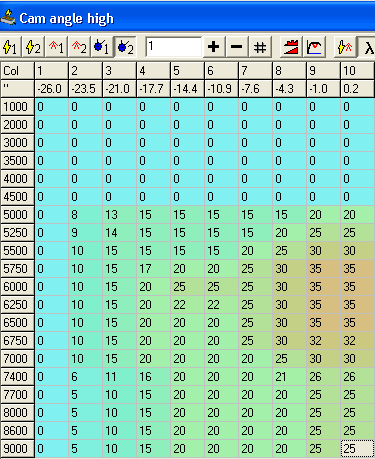Select cell value 14 in 5250 row
Image resolution: width=375 pixels, height=459 pixels.
(x=120, y=233)
